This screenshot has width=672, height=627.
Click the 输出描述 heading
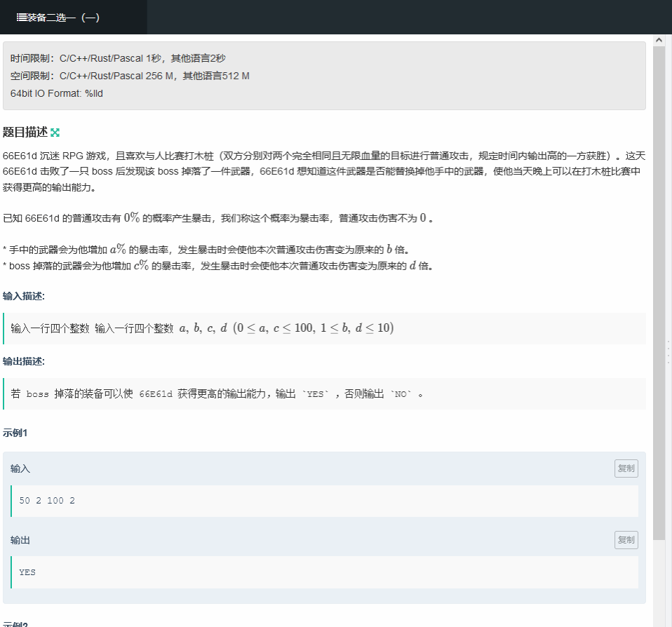click(24, 361)
